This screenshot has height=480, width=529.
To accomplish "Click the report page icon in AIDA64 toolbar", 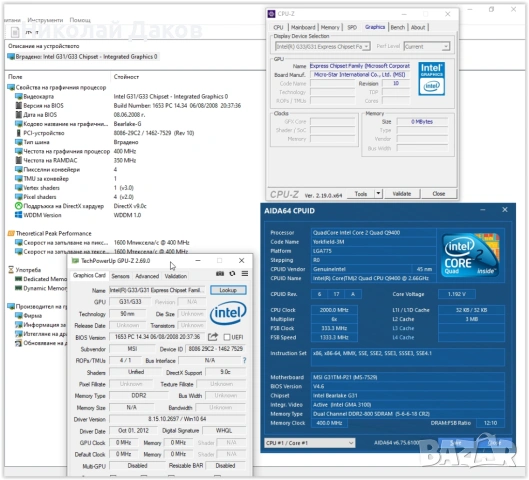I will (15, 32).
